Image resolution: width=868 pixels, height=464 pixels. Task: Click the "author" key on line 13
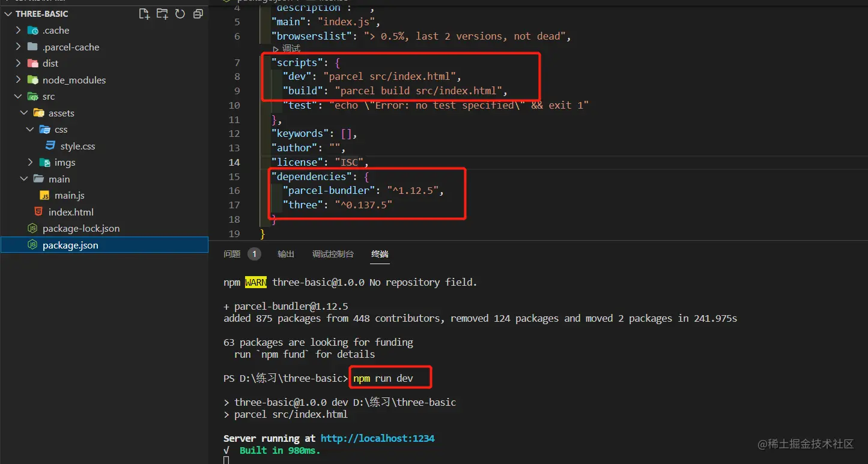coord(294,148)
